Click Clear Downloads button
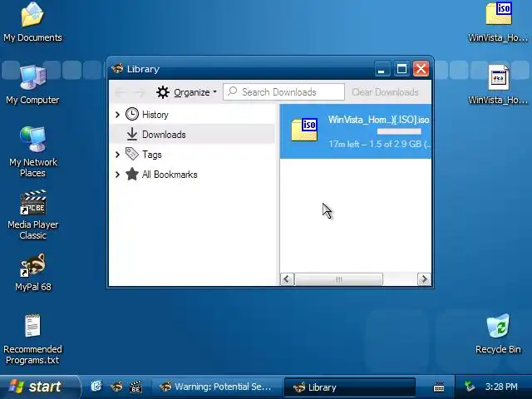 tap(385, 92)
